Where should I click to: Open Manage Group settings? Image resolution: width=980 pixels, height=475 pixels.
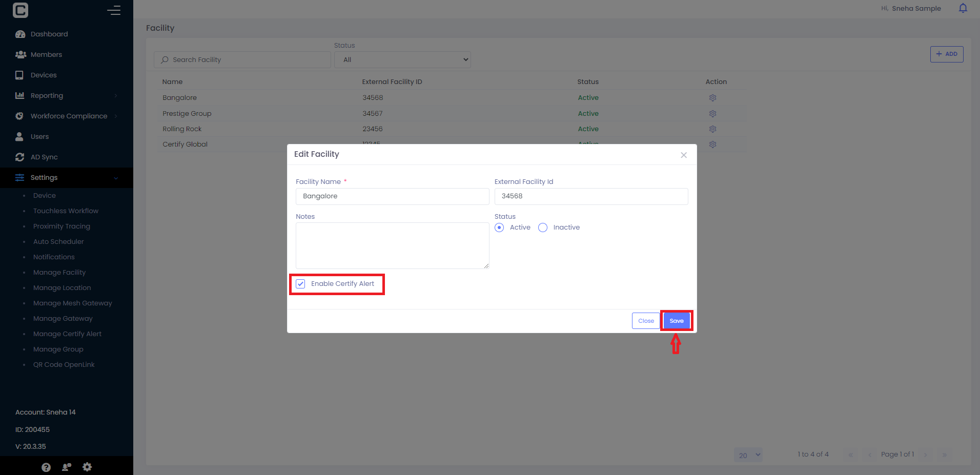(x=58, y=349)
